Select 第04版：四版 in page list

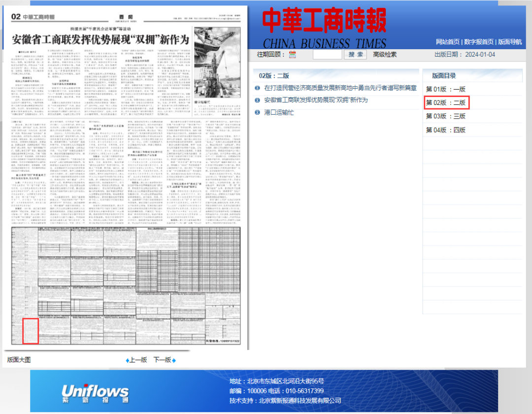pos(445,130)
